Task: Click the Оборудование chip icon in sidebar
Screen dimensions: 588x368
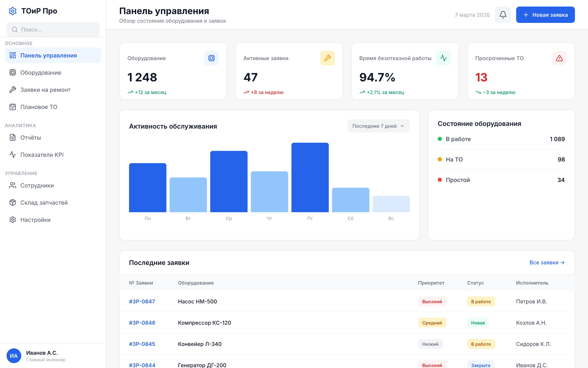Action: [13, 73]
